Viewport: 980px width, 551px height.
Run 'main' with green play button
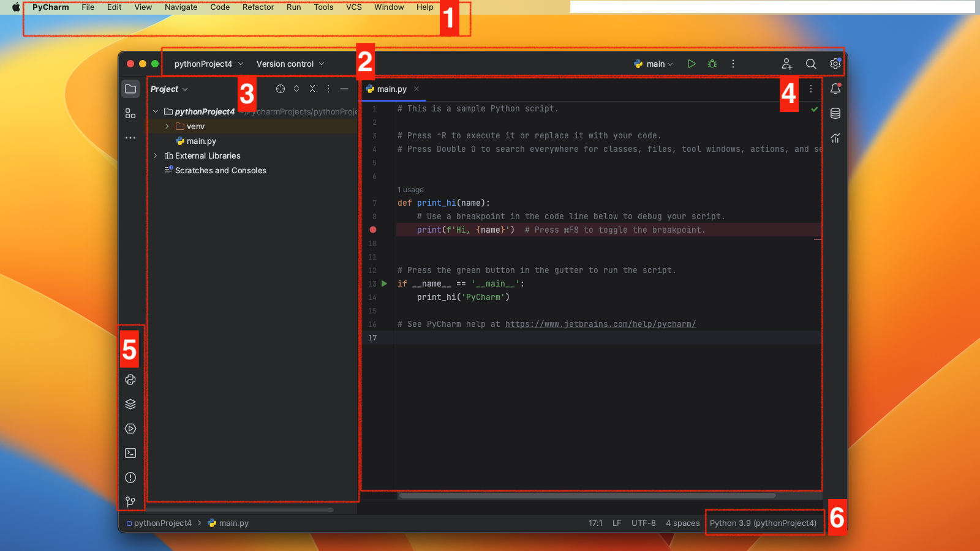pyautogui.click(x=692, y=64)
